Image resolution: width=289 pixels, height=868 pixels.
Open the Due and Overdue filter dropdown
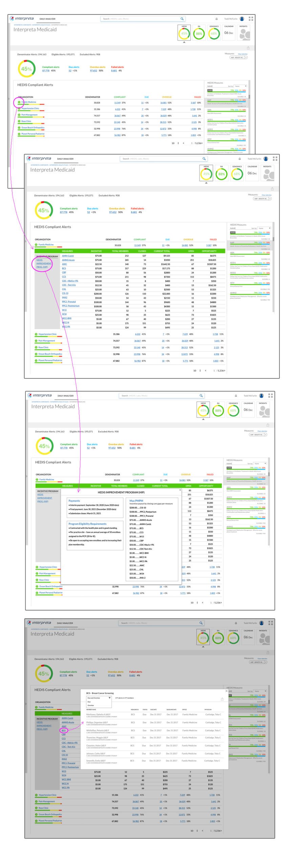coord(99,698)
